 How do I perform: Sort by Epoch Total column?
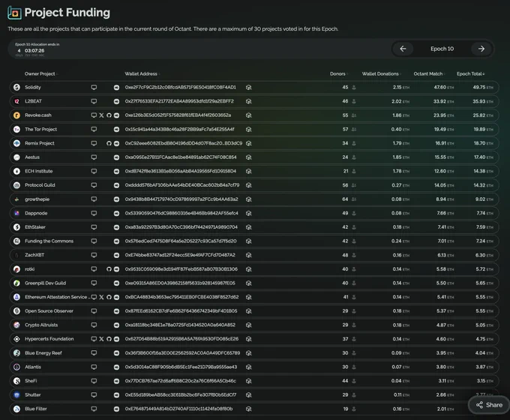coord(470,73)
